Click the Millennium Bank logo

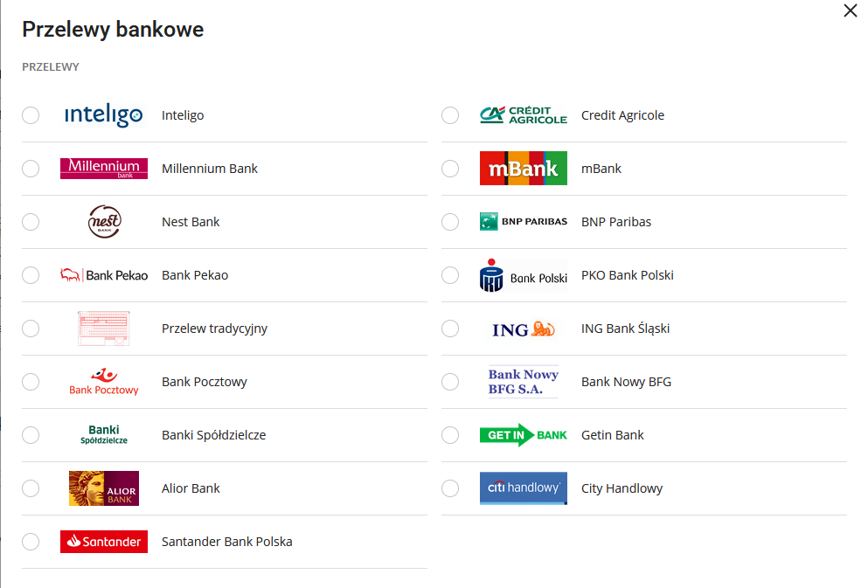tap(103, 168)
